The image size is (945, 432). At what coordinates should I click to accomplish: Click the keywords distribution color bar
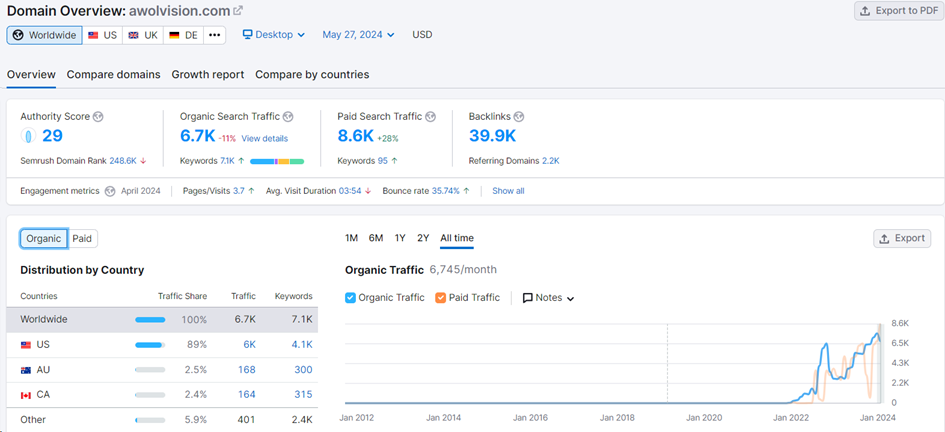click(276, 161)
